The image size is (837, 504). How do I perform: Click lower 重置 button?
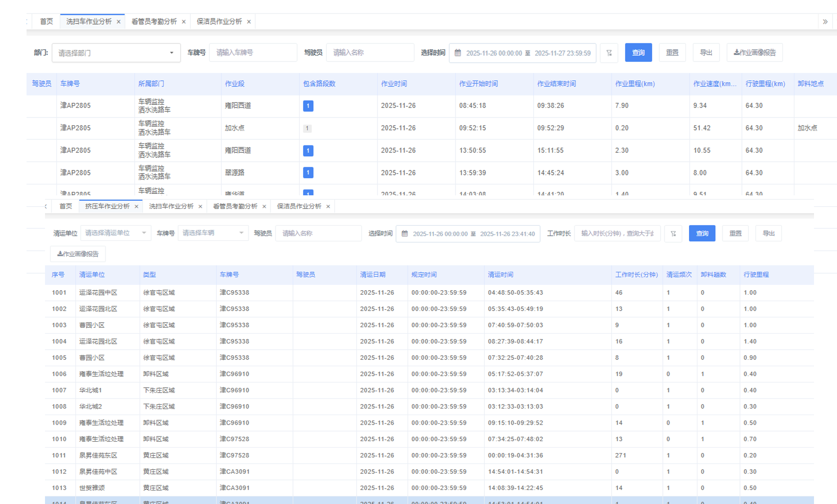click(x=735, y=233)
